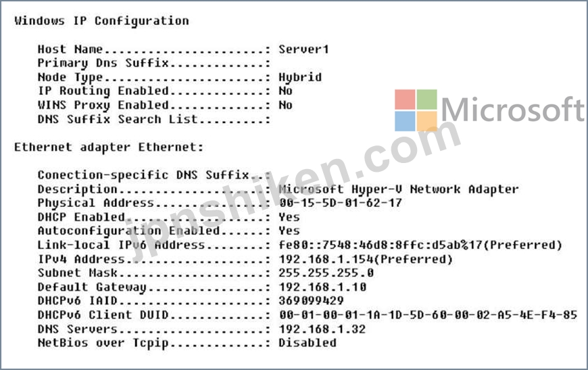Select the Server1 host name value
Screen dimensions: 588x370
(303, 49)
